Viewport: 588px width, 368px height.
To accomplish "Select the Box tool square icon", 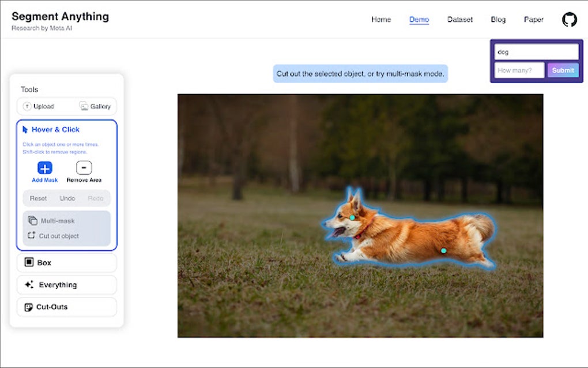I will point(29,262).
